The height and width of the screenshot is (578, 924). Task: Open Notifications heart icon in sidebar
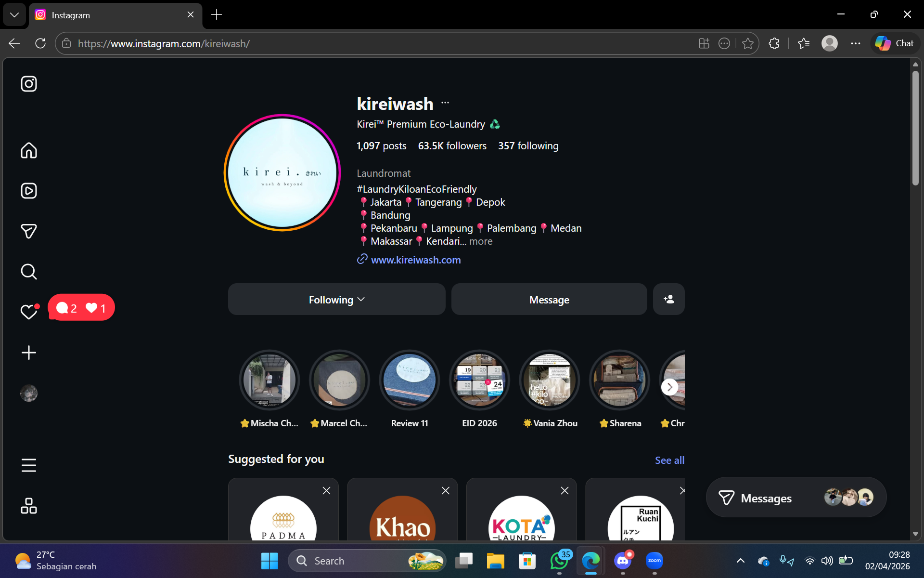[29, 312]
